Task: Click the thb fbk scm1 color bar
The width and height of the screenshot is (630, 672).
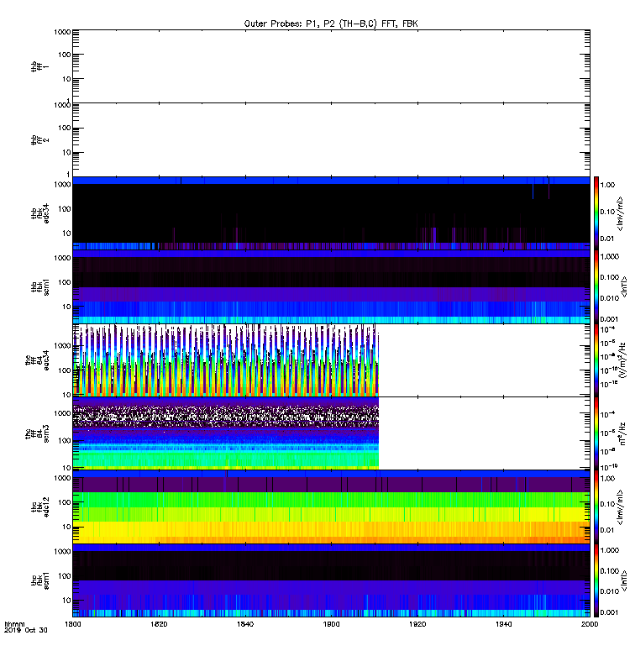Action: [x=596, y=286]
